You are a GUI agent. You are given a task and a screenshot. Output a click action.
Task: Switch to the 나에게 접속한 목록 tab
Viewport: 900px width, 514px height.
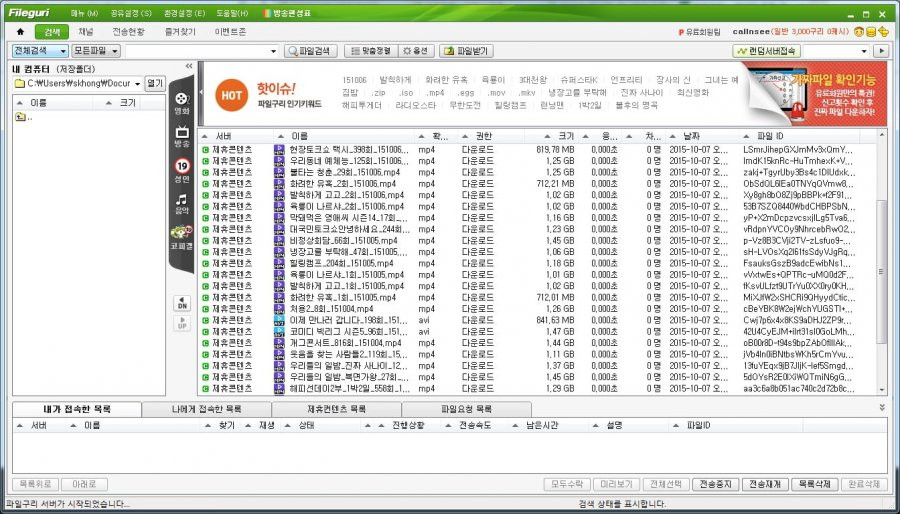tap(206, 410)
